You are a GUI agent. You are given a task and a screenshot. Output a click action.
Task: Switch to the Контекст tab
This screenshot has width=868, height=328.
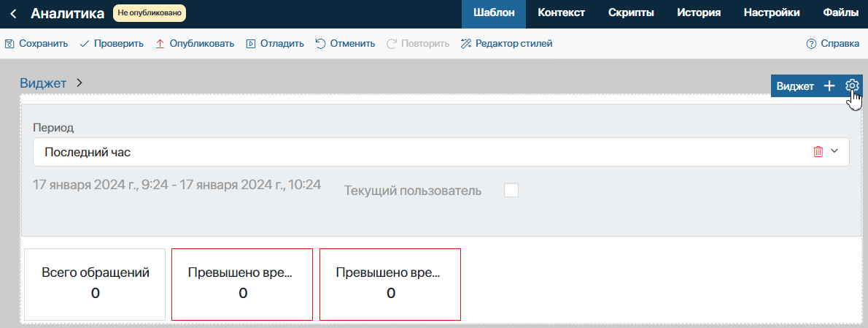(x=561, y=14)
